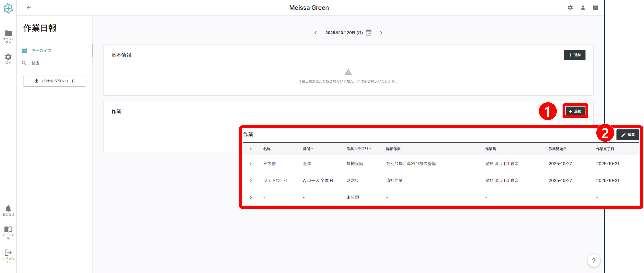
Task: Expand the その他 work row
Action: (x=251, y=164)
